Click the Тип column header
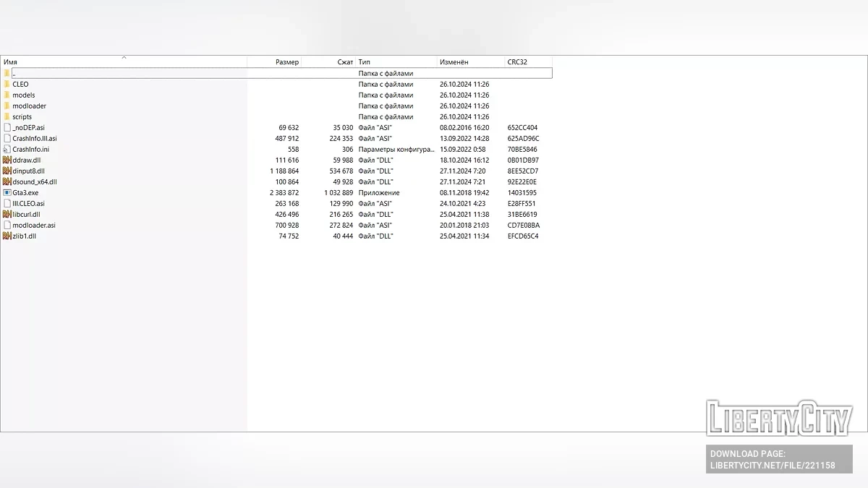This screenshot has height=488, width=868. tap(364, 62)
